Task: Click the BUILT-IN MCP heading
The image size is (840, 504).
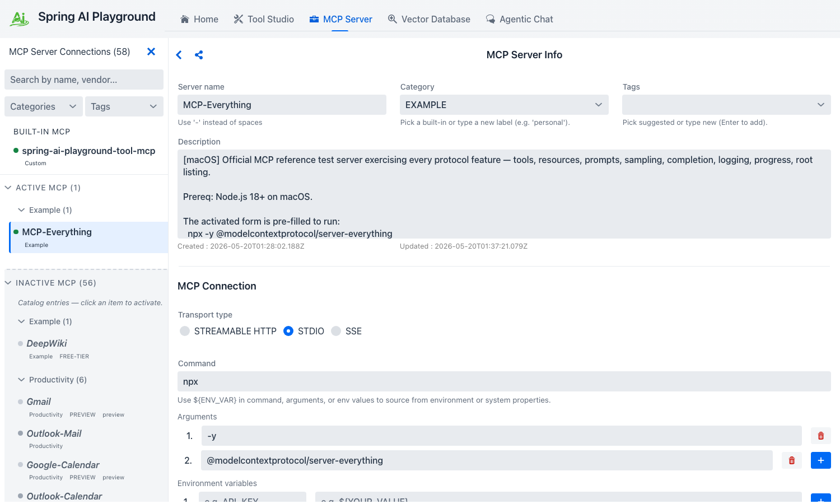Action: pyautogui.click(x=42, y=132)
